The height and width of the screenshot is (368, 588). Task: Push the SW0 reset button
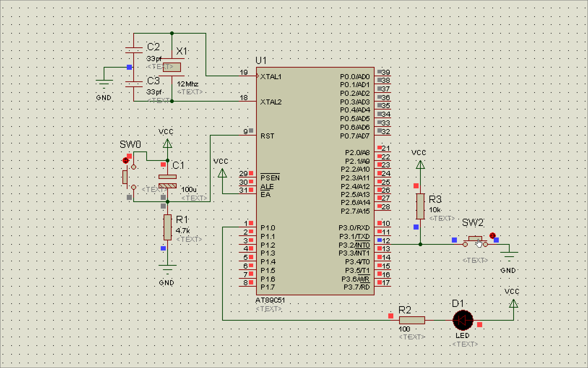click(125, 177)
